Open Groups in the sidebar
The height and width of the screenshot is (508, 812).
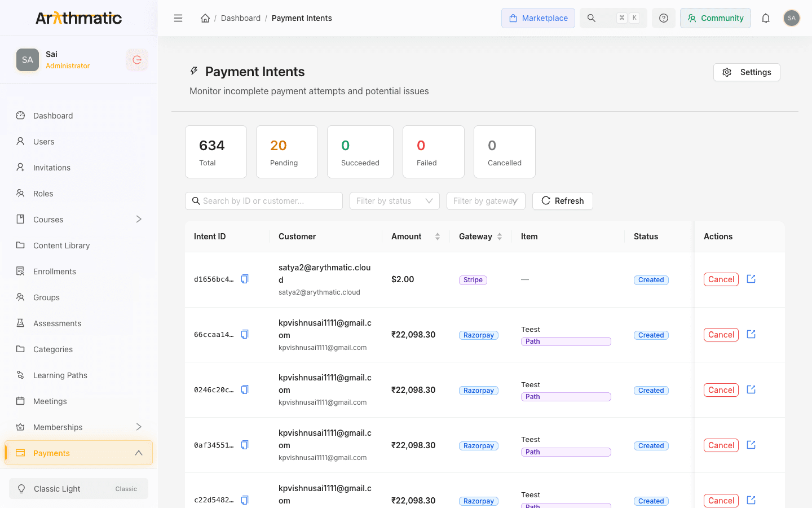pos(79,297)
